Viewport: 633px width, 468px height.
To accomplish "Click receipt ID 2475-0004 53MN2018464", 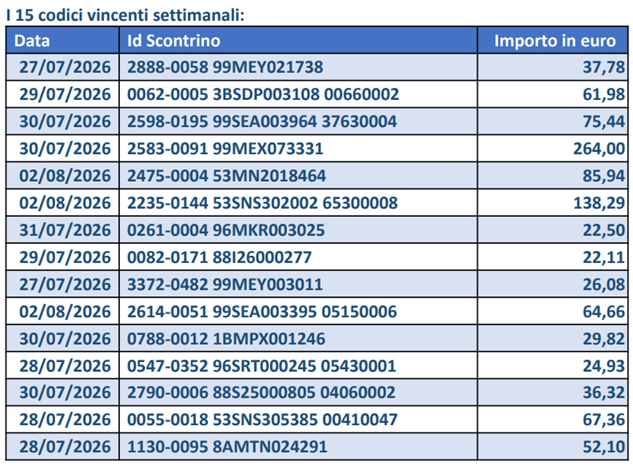I will (x=226, y=176).
